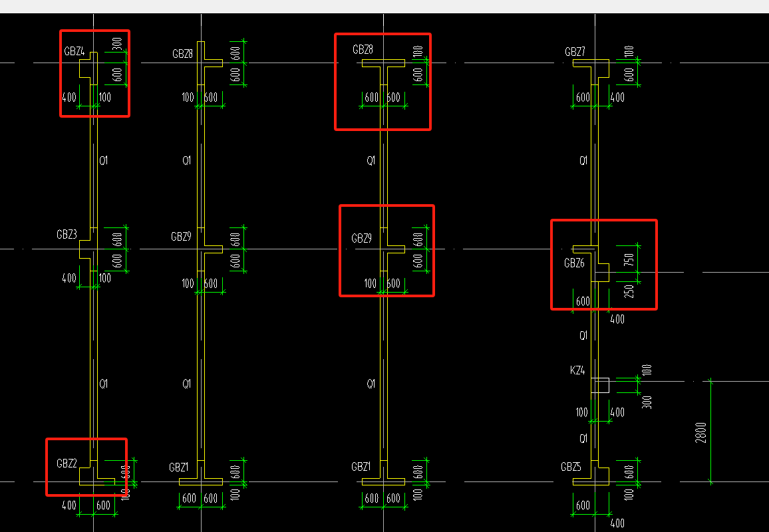Viewport: 769px width, 532px height.
Task: Select the white KZ4 column square outline
Action: [x=600, y=386]
